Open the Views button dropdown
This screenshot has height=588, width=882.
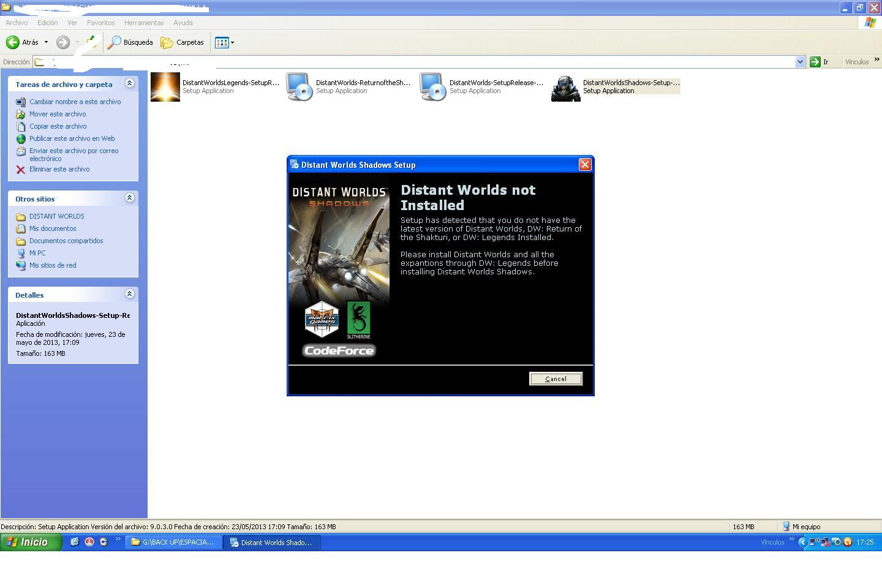225,42
